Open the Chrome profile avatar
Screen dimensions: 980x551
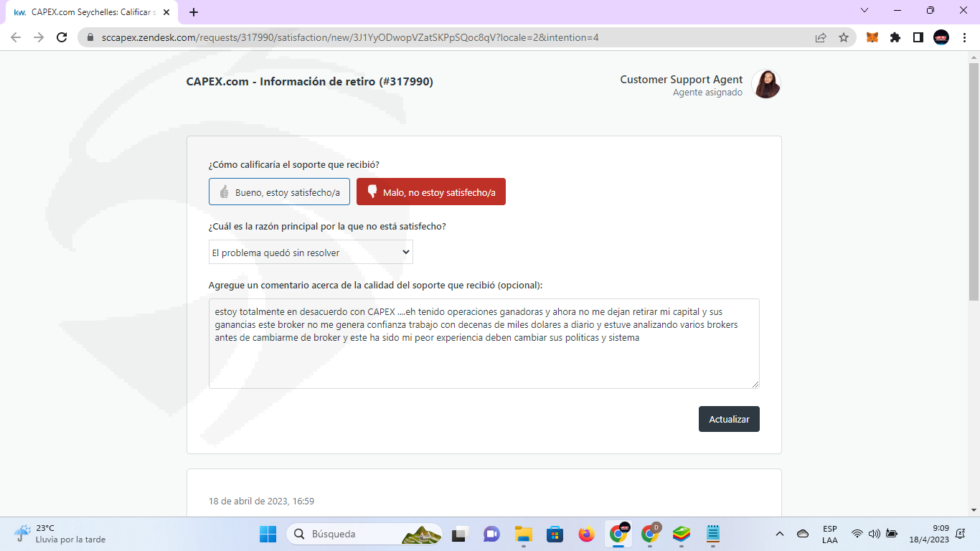941,37
